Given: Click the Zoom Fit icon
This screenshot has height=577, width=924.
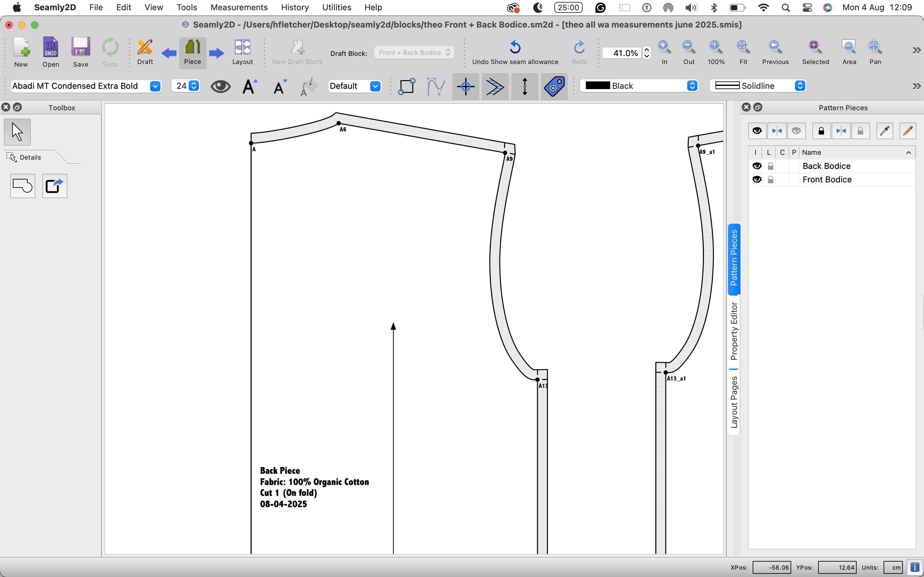Looking at the screenshot, I should 743,47.
